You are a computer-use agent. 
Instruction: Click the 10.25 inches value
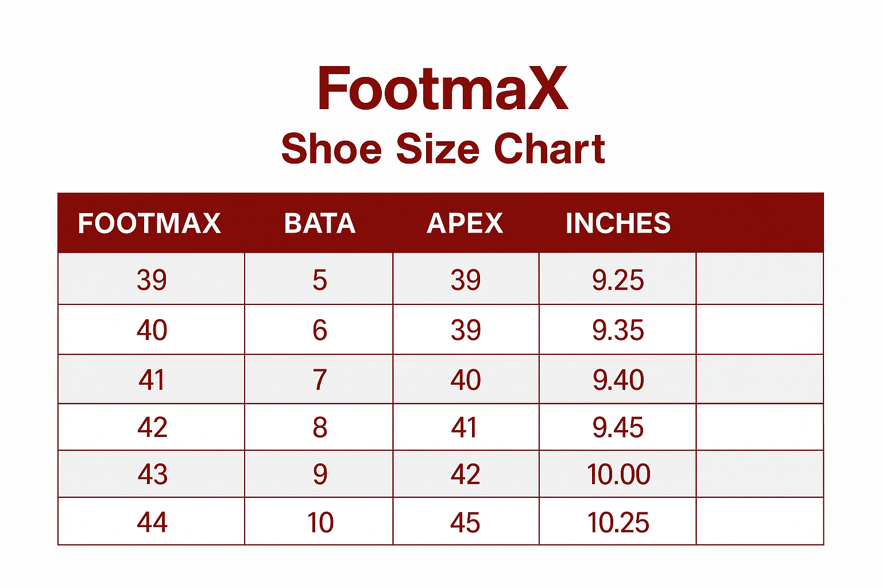[x=618, y=523]
